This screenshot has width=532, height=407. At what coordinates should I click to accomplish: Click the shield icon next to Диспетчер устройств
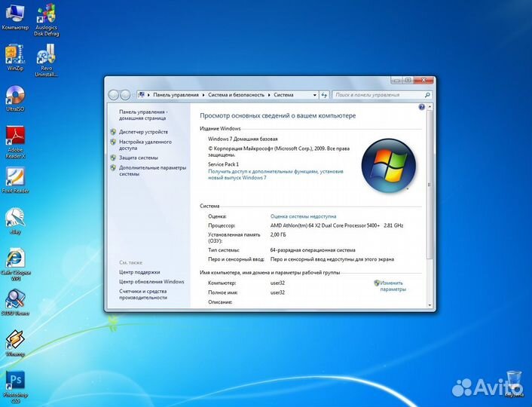coord(113,132)
